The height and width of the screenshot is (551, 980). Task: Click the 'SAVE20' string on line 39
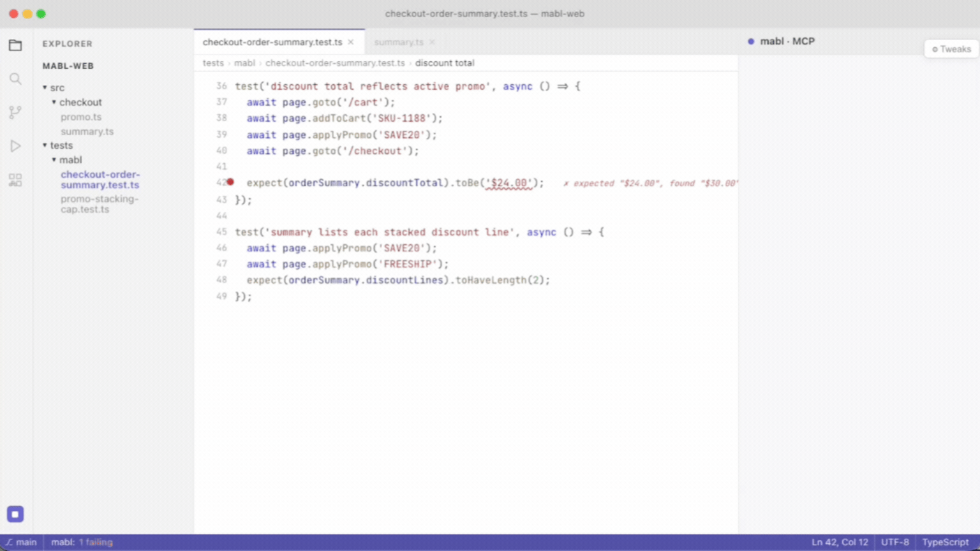(x=401, y=135)
